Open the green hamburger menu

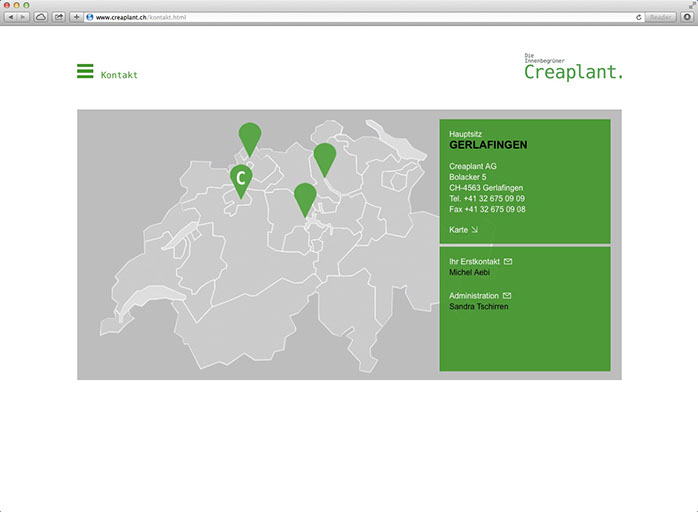click(85, 71)
